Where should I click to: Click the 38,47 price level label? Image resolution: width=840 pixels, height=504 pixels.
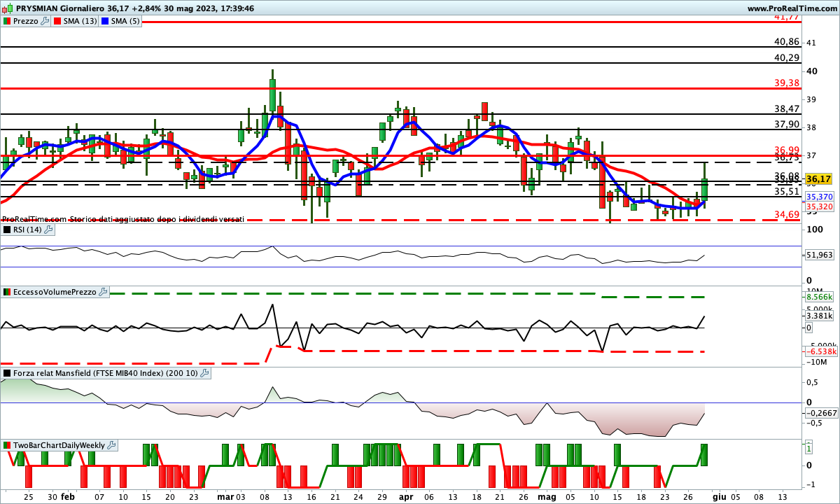(787, 108)
